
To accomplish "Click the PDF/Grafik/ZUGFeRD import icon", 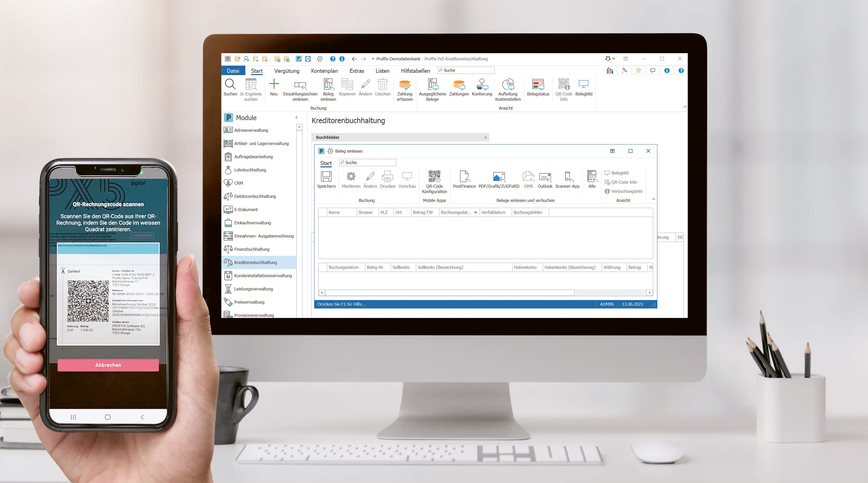I will coord(499,177).
